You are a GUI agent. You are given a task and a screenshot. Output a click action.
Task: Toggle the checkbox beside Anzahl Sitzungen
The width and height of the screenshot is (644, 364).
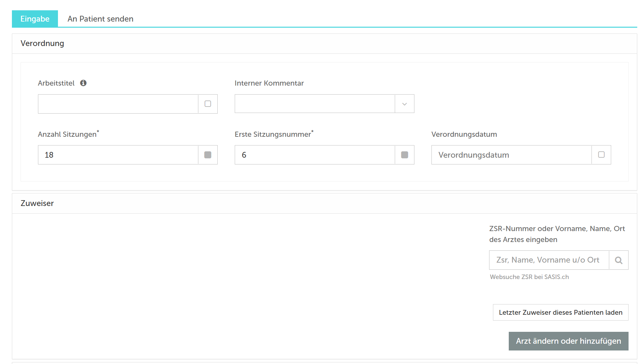click(208, 155)
